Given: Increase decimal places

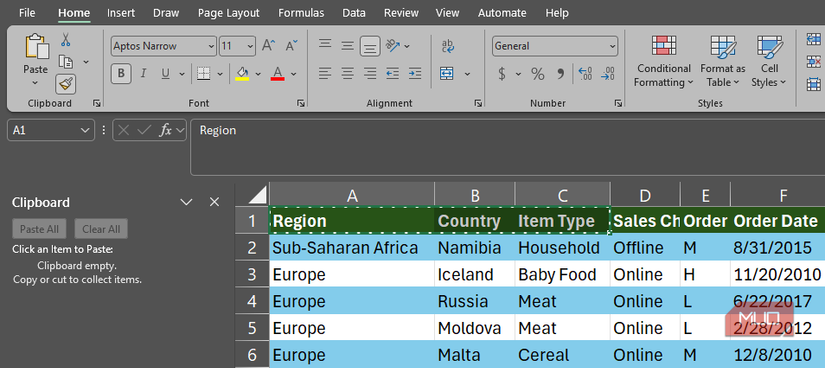Looking at the screenshot, I should (x=585, y=74).
